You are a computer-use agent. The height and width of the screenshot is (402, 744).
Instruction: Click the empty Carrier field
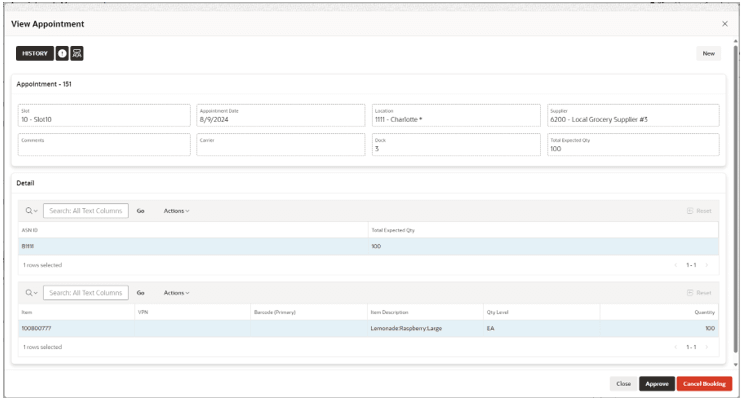coord(281,145)
